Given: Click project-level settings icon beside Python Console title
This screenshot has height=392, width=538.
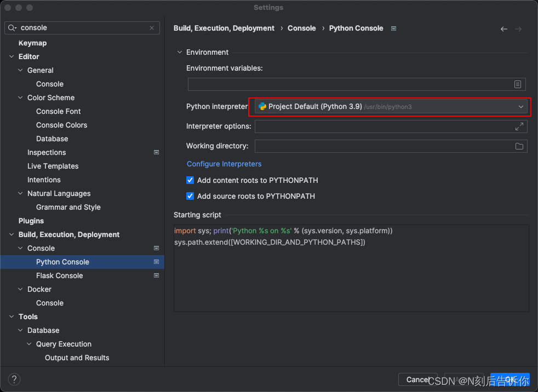Looking at the screenshot, I should point(393,28).
